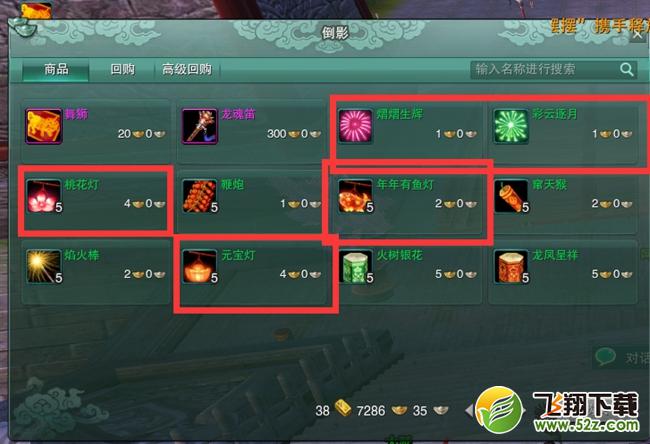Viewport: 650px width, 444px height.
Task: Click the 龙魂笛 flute item icon
Action: [x=200, y=126]
